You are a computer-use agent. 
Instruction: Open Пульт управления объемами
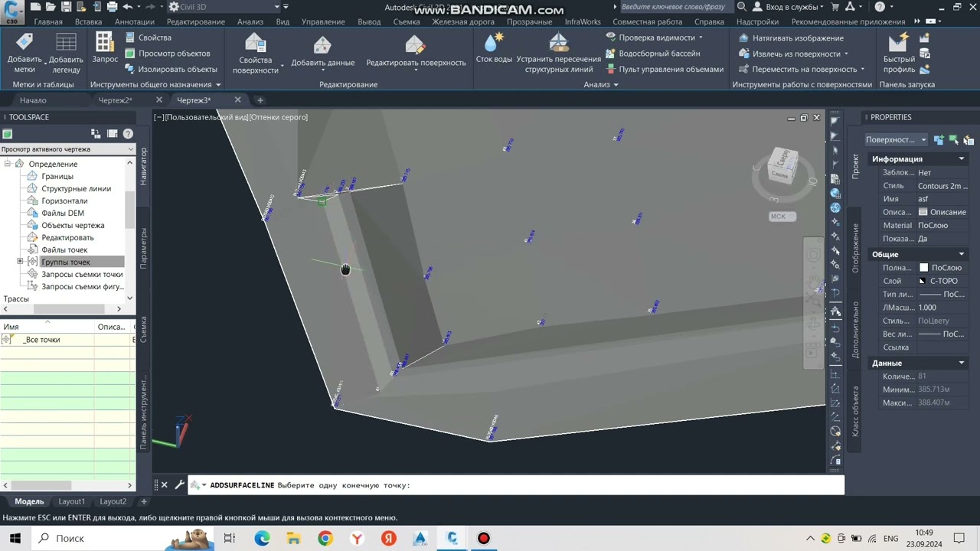pyautogui.click(x=663, y=70)
